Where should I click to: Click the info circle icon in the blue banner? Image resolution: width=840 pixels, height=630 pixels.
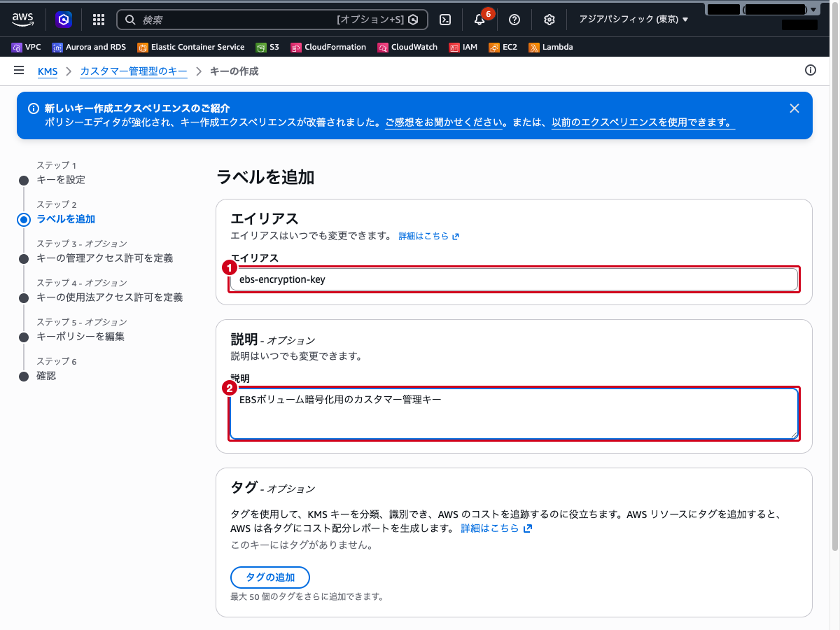[x=33, y=108]
